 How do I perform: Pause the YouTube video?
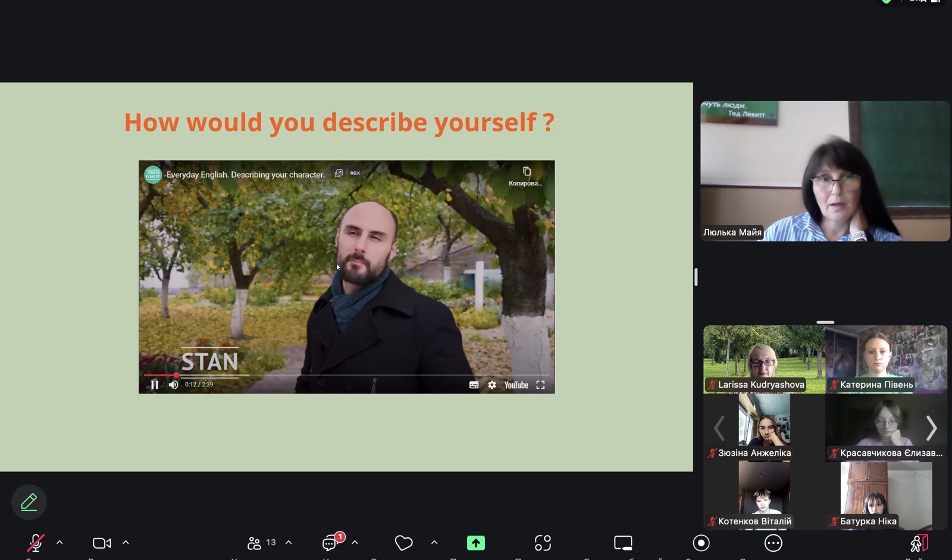155,385
